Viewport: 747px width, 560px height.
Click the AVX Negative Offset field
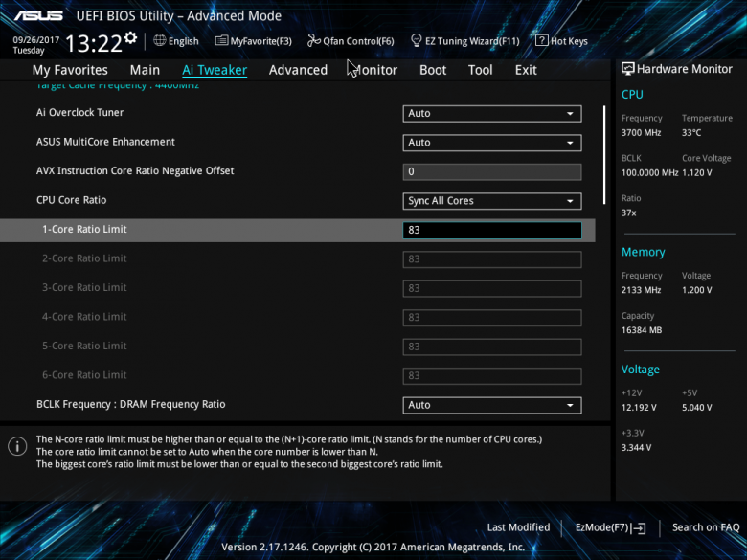(492, 172)
